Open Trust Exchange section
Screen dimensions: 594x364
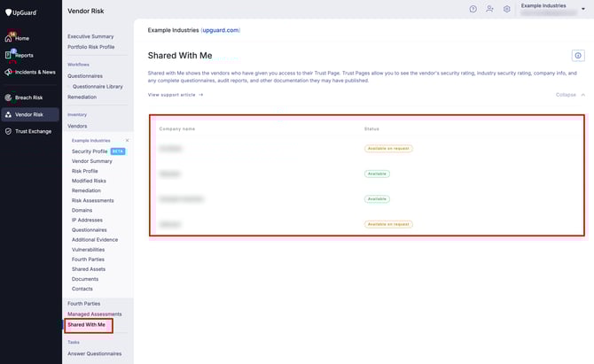click(33, 131)
